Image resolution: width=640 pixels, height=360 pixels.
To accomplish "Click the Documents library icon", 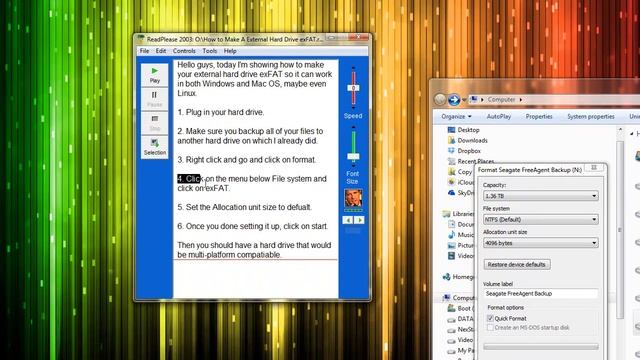I will point(451,224).
